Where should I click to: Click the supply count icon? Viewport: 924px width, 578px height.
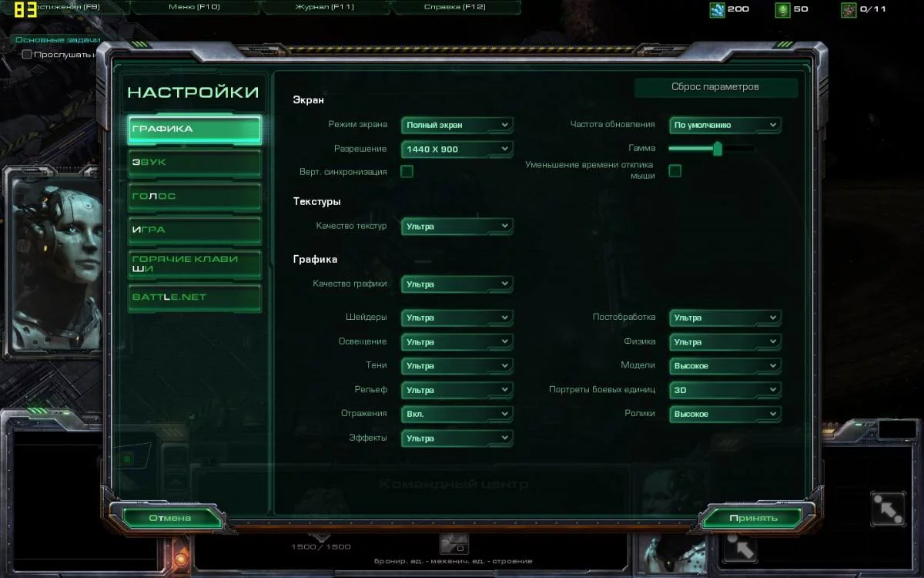849,9
